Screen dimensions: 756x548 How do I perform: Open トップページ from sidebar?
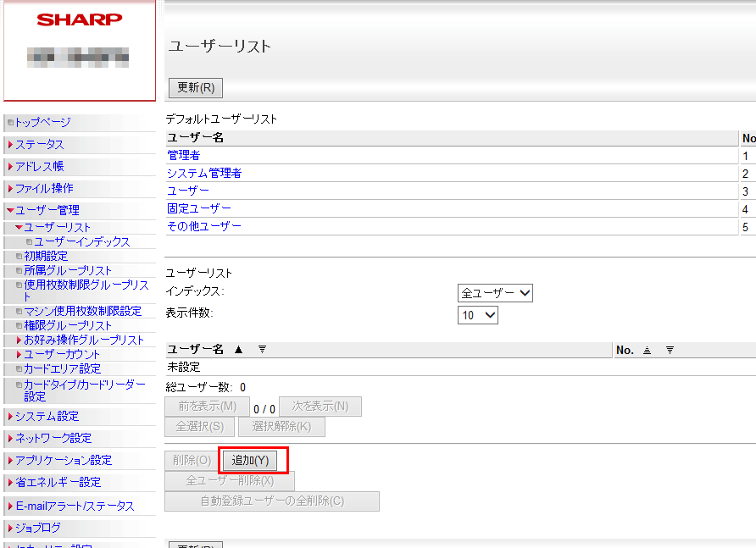click(x=42, y=122)
